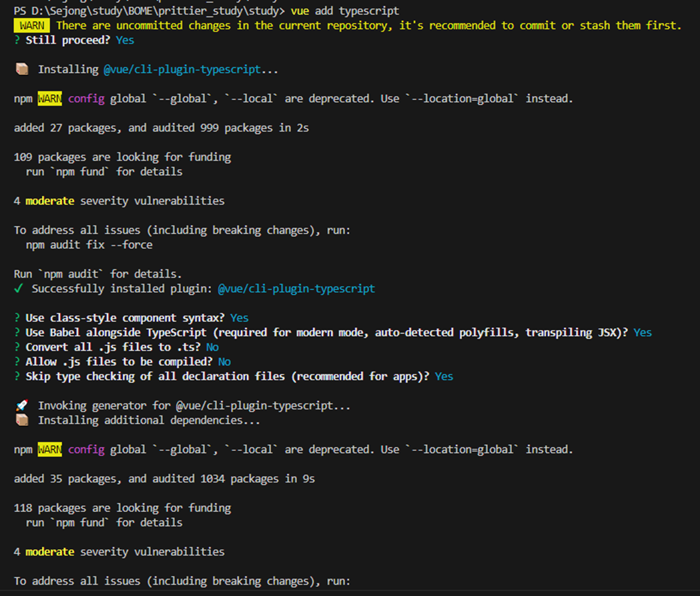Screen dimensions: 700x596
Task: Click the 'Yes' answer for class-style component syntax
Action: coord(239,318)
